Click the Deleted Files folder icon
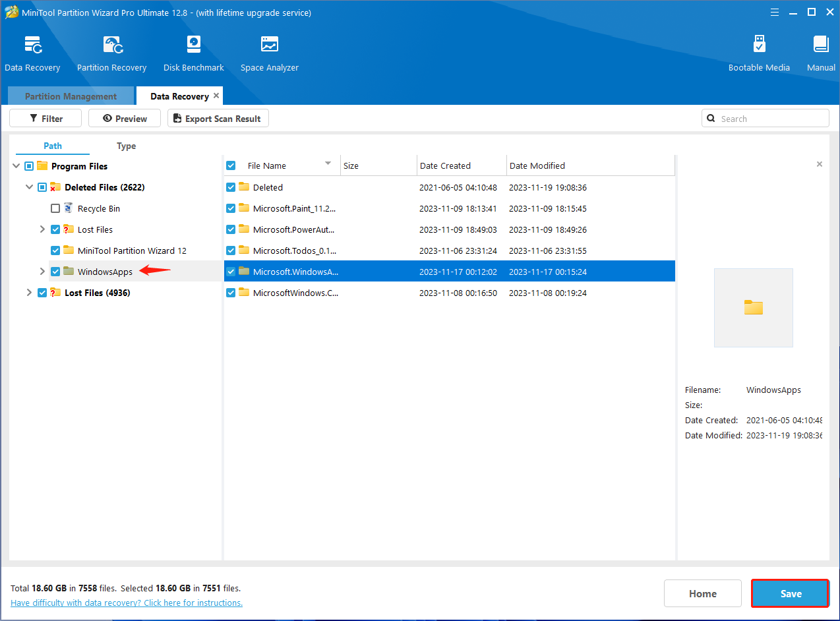The image size is (840, 621). point(55,187)
